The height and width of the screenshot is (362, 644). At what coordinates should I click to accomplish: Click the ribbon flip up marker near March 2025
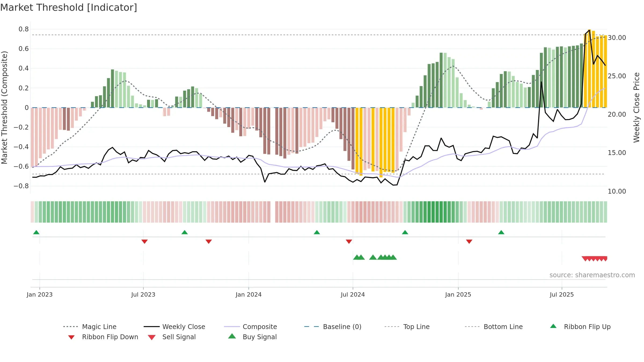501,232
